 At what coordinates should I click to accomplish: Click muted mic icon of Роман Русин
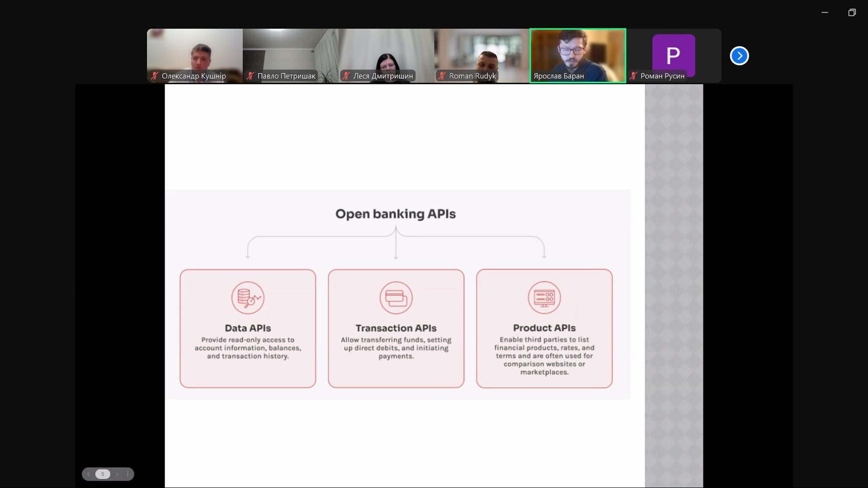tap(633, 76)
